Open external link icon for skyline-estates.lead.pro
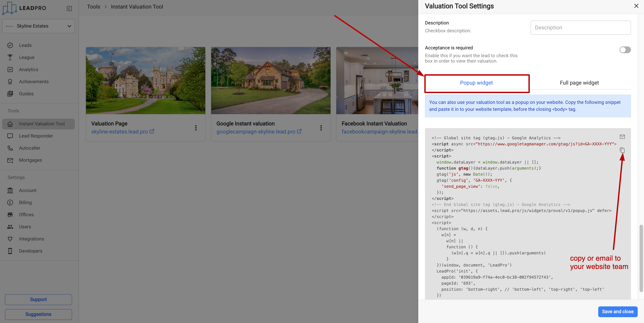This screenshot has width=644, height=323. 152,131
